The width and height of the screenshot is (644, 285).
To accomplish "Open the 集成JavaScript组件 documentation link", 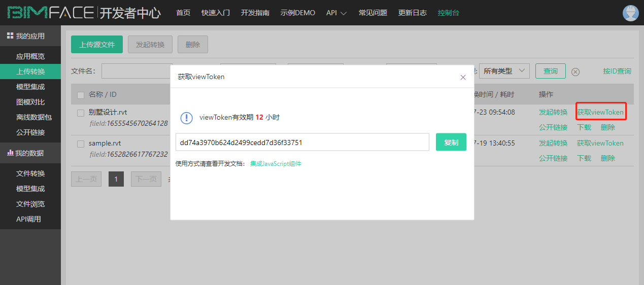I will 276,164.
